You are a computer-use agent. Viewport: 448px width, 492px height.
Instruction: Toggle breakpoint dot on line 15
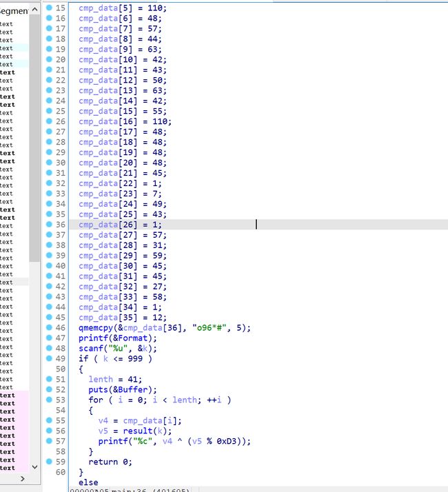tap(49, 8)
